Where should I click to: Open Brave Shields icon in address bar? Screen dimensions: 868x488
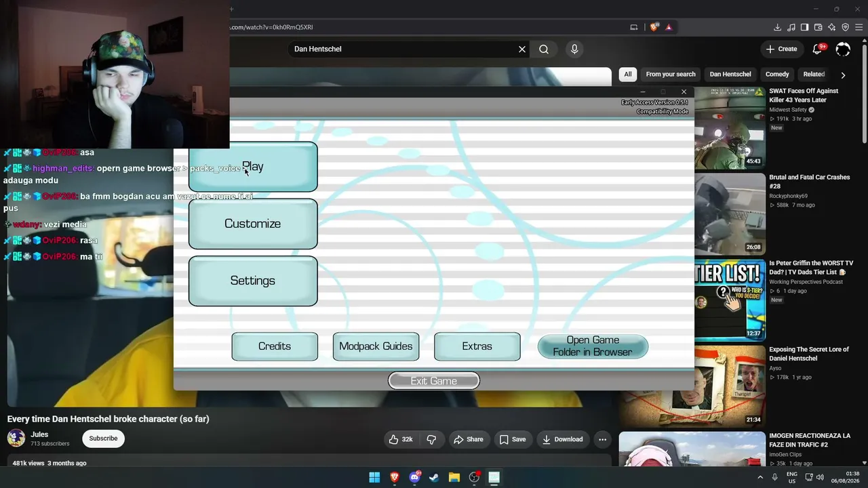pos(654,27)
